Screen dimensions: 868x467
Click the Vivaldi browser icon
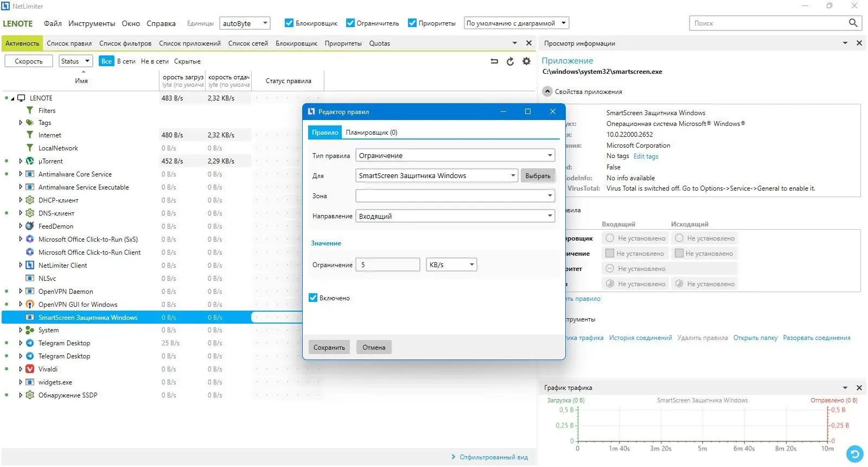coord(30,369)
